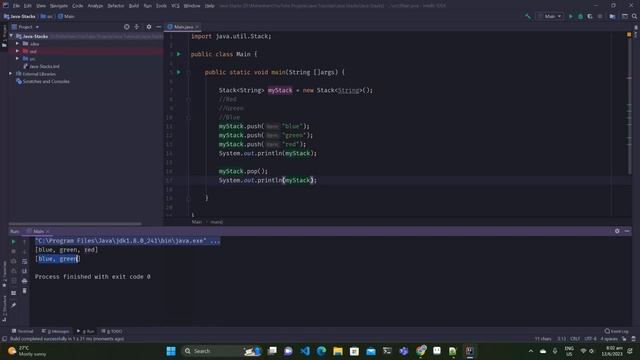The image size is (640, 360).
Task: Open Visual Studio Code from taskbar
Action: click(305, 351)
